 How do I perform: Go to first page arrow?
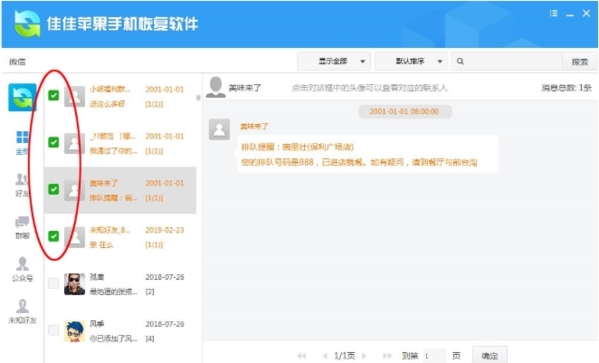click(x=301, y=356)
